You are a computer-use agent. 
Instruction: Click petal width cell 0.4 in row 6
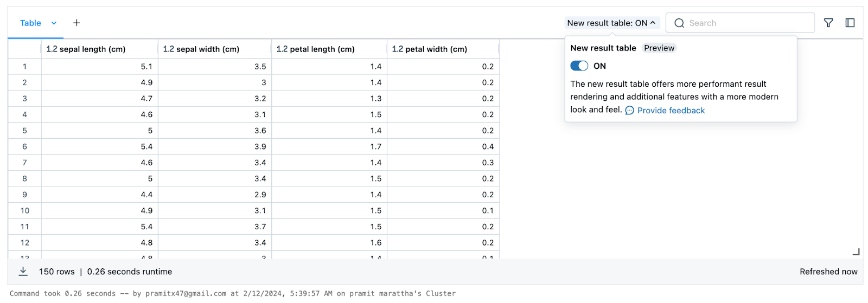point(443,146)
